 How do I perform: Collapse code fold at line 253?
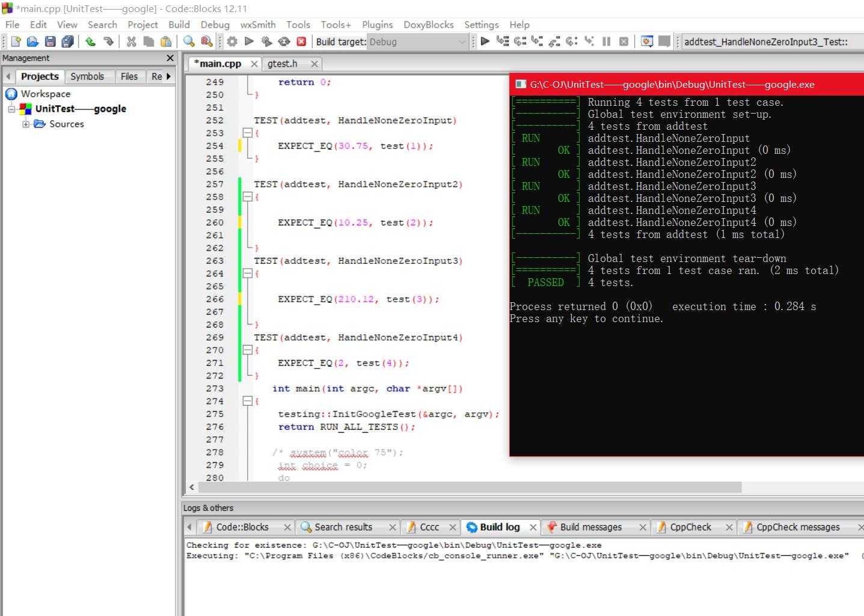(x=247, y=133)
